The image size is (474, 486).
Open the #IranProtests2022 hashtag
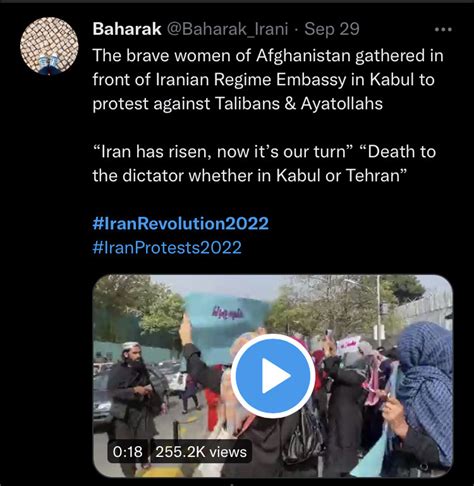(167, 248)
